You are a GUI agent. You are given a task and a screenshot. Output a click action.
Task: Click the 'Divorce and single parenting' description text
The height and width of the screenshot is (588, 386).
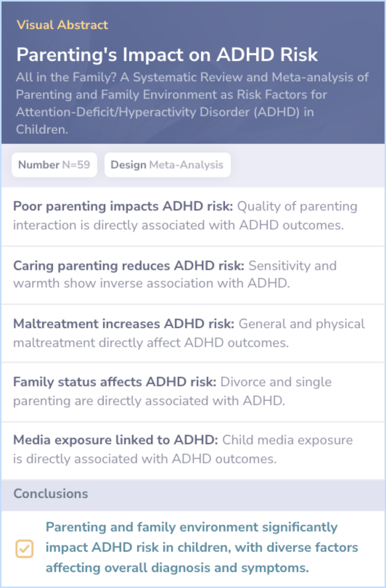point(149,401)
